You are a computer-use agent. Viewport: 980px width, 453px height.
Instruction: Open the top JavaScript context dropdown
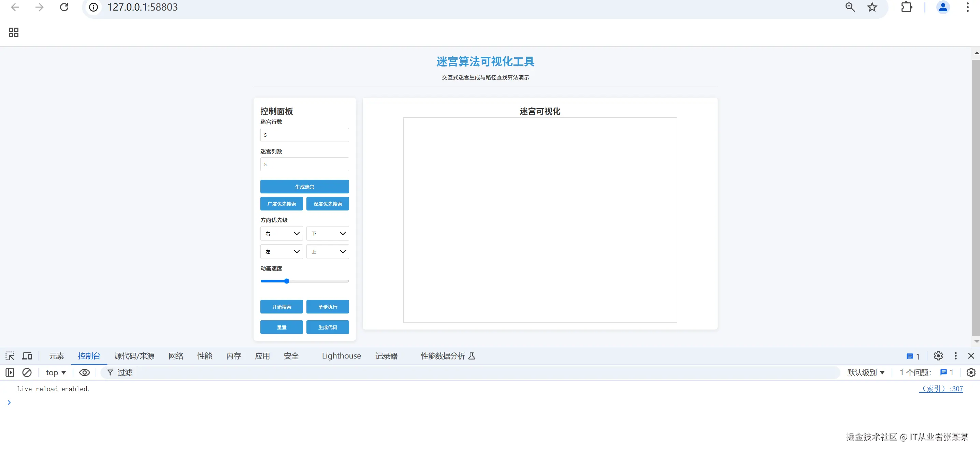point(56,373)
